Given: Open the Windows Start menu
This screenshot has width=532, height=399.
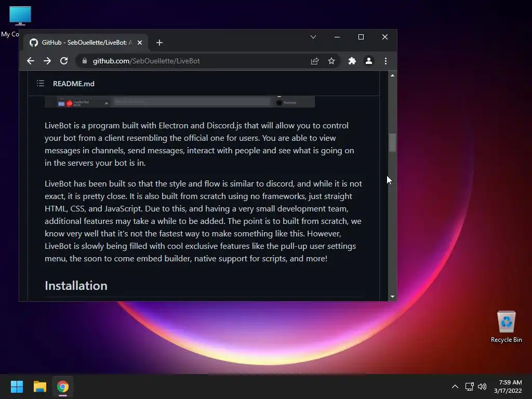Looking at the screenshot, I should coord(17,387).
